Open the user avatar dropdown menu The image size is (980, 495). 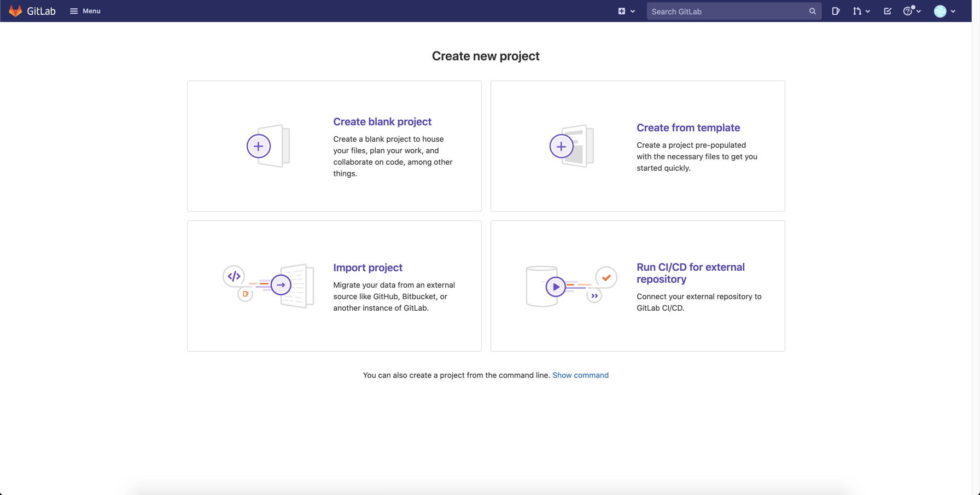(x=945, y=11)
